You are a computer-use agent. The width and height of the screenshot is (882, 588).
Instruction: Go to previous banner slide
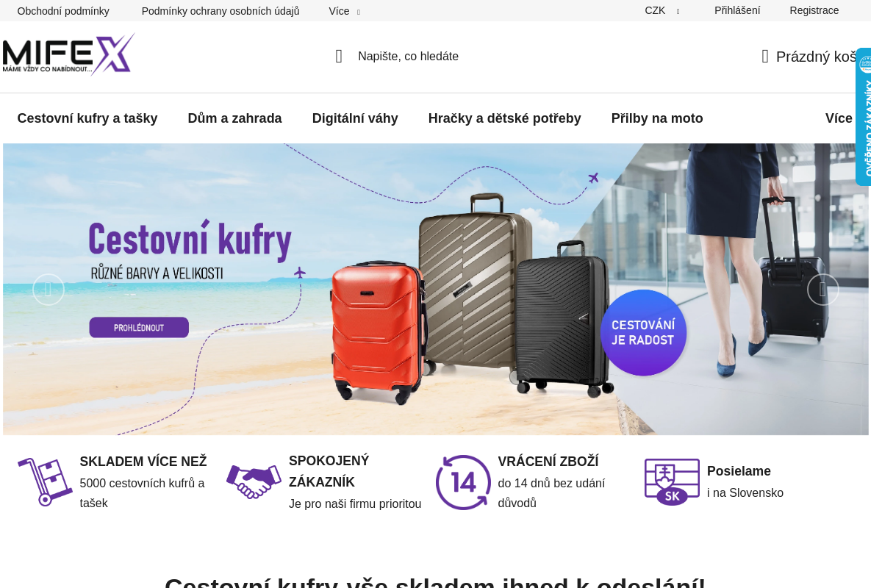pos(49,290)
